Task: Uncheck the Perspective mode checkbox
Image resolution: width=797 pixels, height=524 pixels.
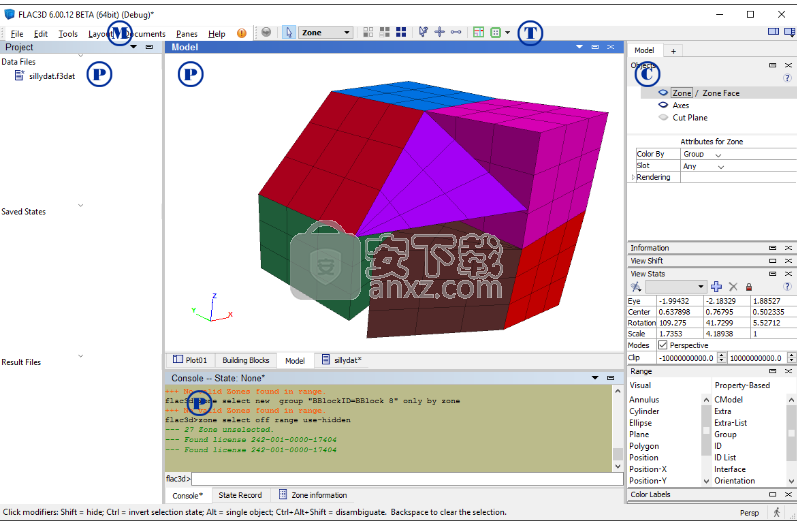Action: pyautogui.click(x=663, y=345)
